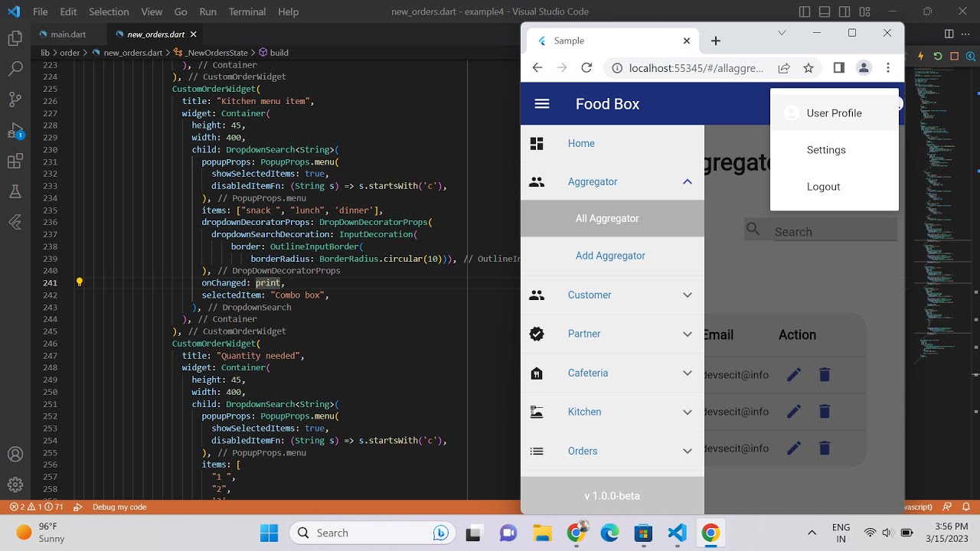This screenshot has height=551, width=980.
Task: Toggle the Primary Side Bar
Action: coord(804,11)
